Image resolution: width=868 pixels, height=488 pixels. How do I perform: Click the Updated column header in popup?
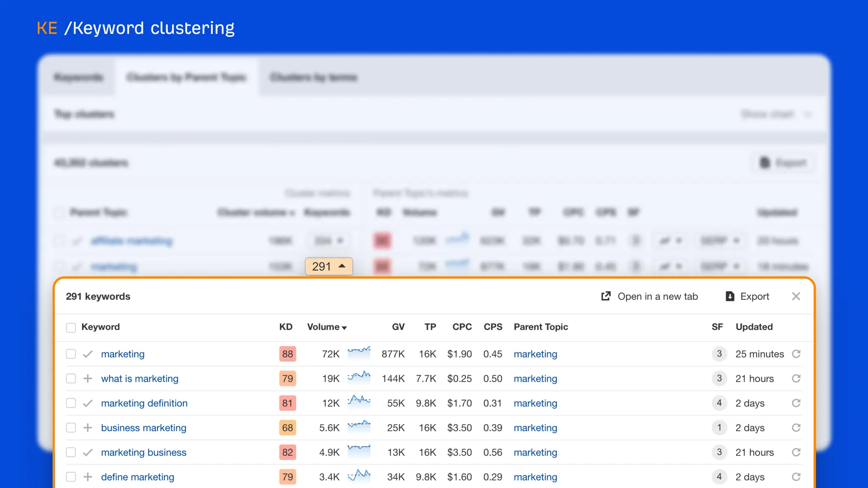(x=754, y=327)
